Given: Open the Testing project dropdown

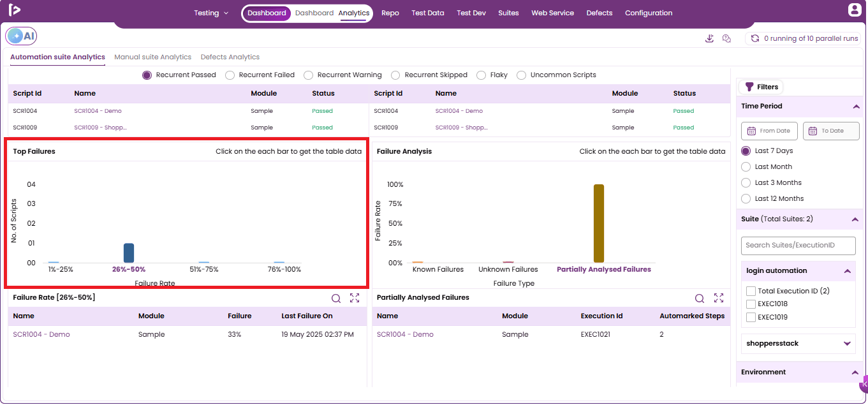Looking at the screenshot, I should click(x=211, y=13).
